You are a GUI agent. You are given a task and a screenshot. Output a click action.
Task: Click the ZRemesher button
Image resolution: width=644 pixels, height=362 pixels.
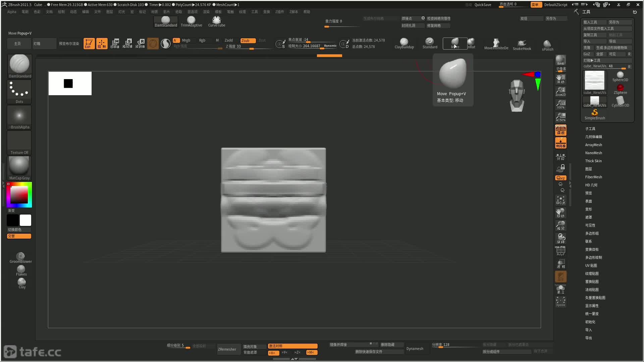pos(227,349)
